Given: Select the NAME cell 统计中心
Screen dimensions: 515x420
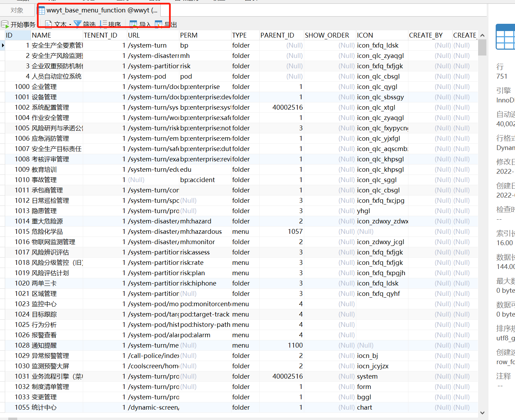Looking at the screenshot, I should click(x=57, y=407).
